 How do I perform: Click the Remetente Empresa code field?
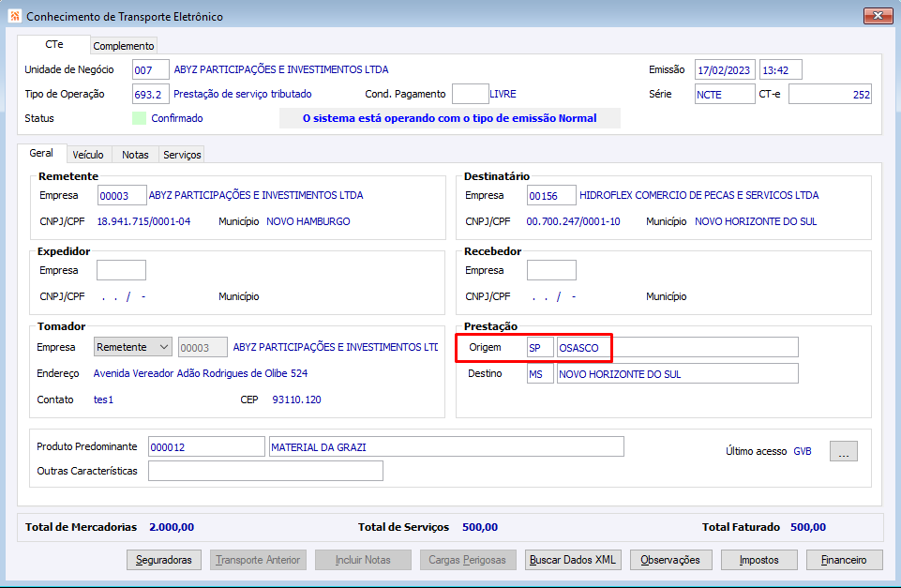(122, 195)
